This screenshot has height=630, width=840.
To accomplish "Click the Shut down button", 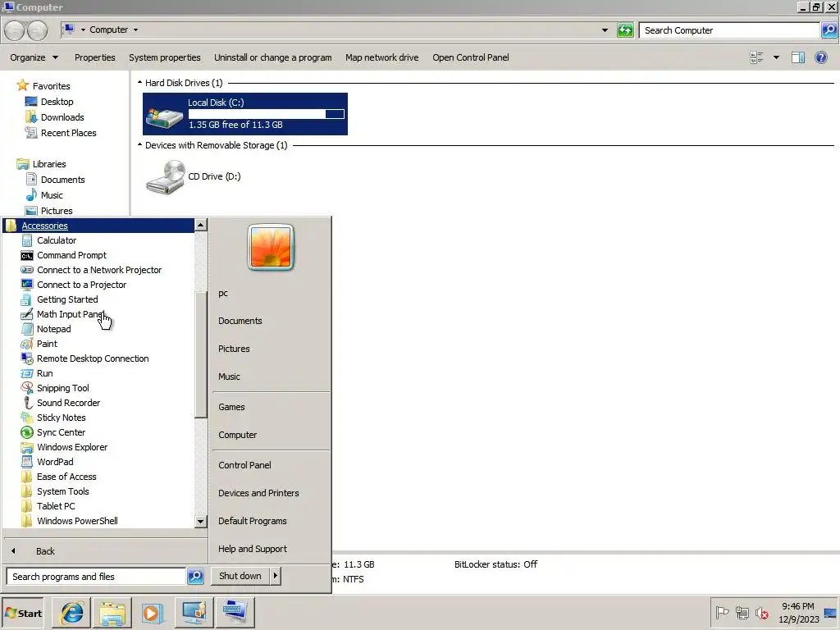I will pos(240,576).
